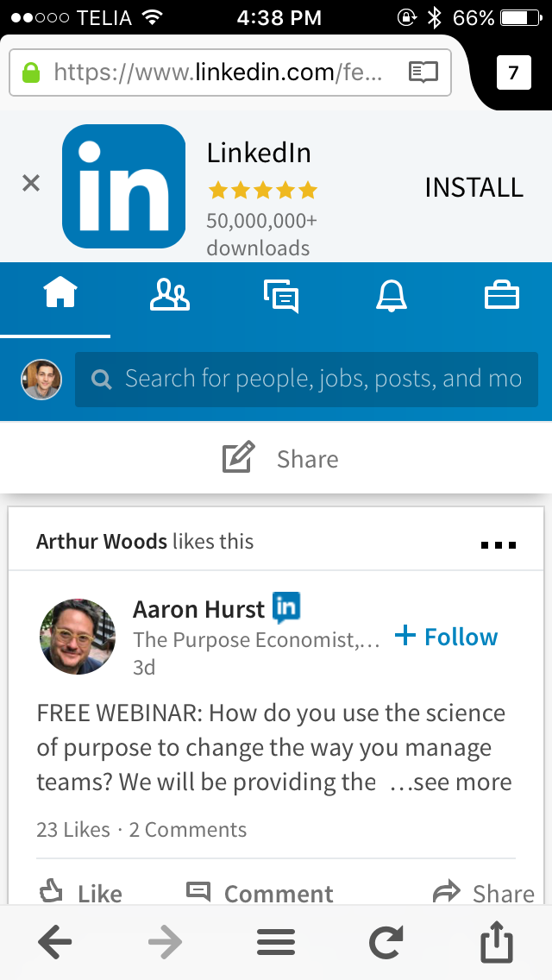552x980 pixels.
Task: Tap the search field for people and jobs
Action: tap(306, 380)
